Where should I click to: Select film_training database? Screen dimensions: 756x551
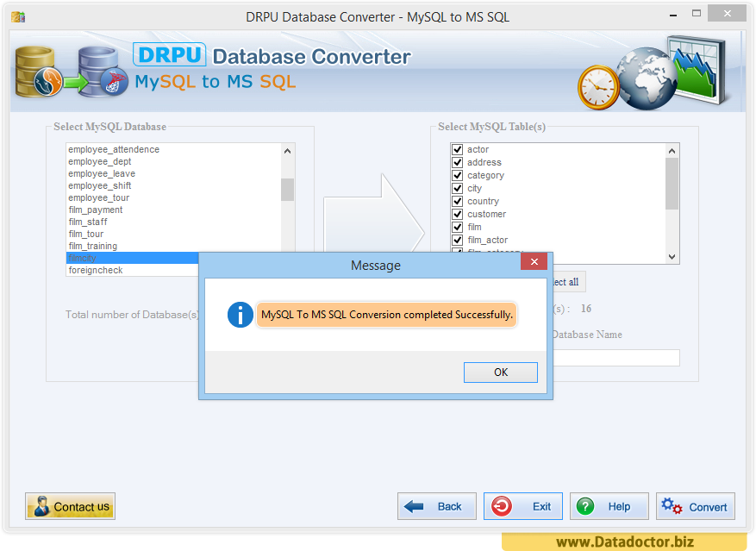[x=173, y=246]
